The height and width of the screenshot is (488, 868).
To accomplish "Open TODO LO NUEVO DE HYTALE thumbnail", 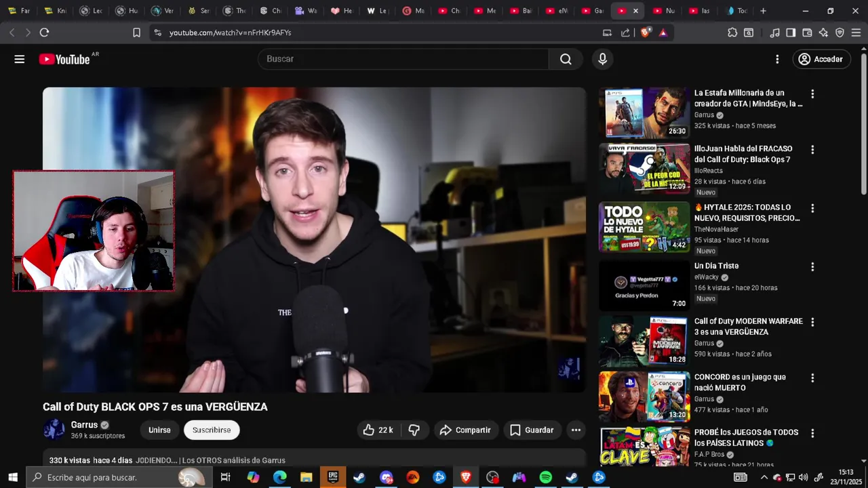I will 644,226.
